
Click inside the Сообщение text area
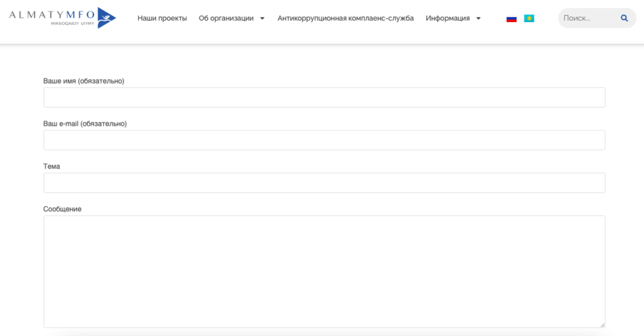[324, 271]
